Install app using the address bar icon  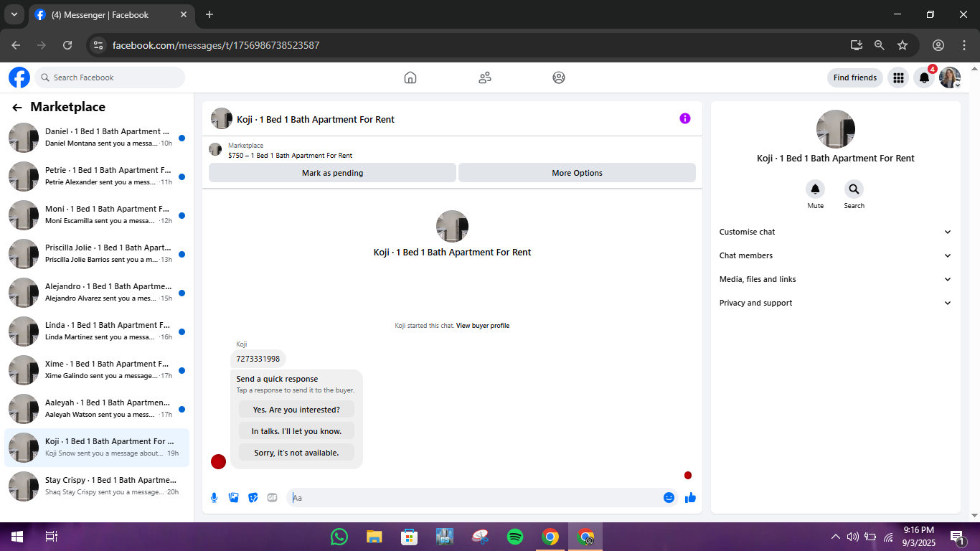(857, 45)
